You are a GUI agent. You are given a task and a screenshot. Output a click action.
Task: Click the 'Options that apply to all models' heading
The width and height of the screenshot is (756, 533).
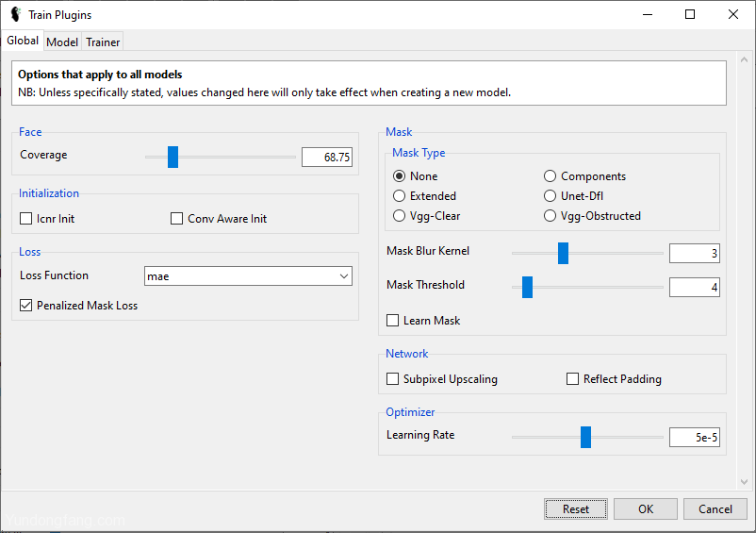pos(100,75)
